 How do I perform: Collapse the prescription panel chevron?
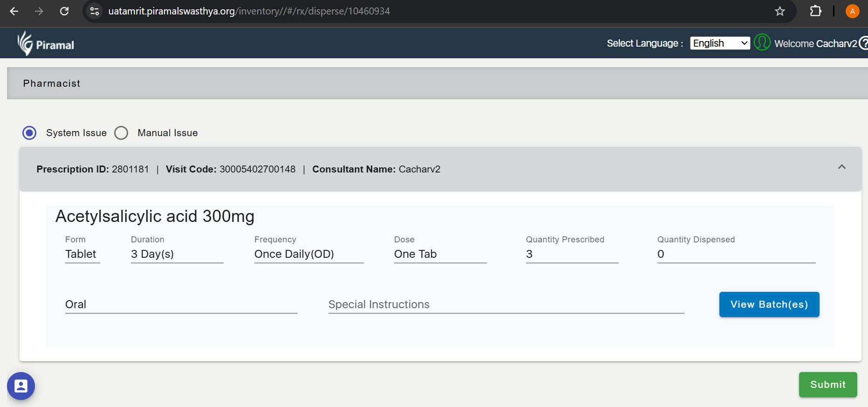point(841,167)
